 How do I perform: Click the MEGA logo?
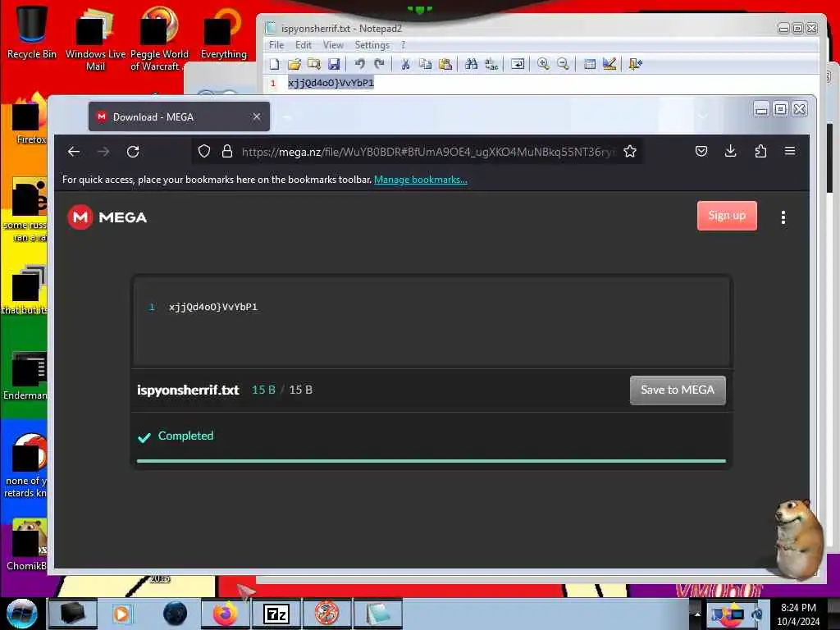(x=107, y=217)
